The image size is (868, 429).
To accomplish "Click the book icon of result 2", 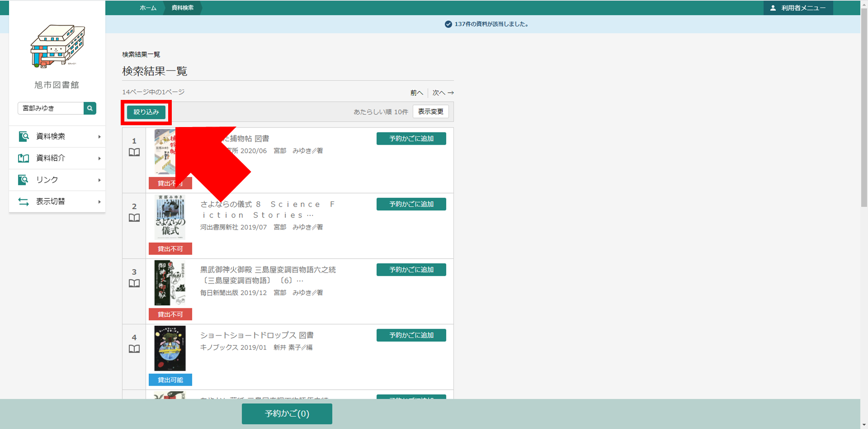I will point(134,218).
